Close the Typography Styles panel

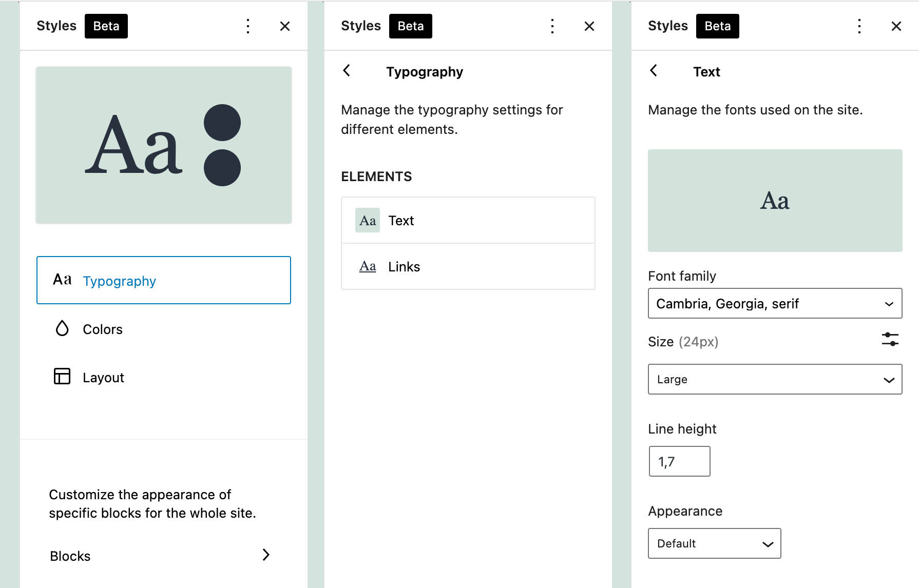click(x=589, y=26)
